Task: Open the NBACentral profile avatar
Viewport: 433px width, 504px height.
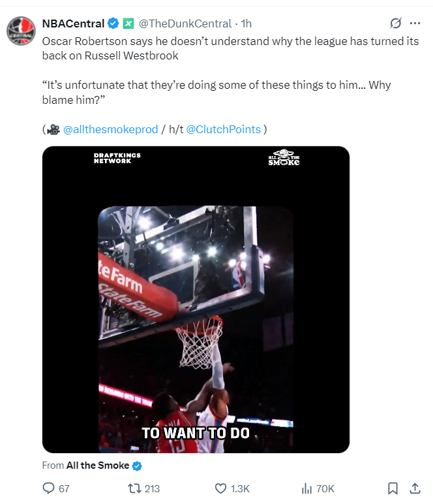Action: [x=20, y=30]
